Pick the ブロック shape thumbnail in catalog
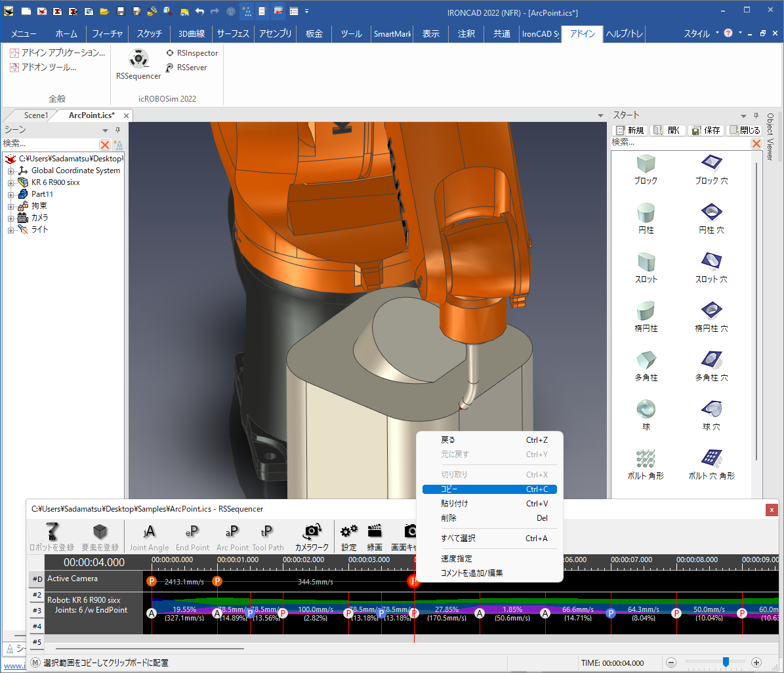The width and height of the screenshot is (784, 673). coord(646,163)
